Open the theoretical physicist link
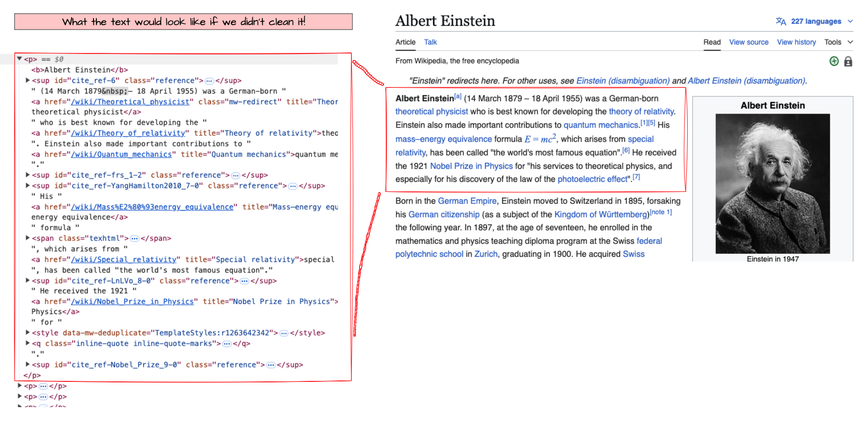This screenshot has width=868, height=432. tap(431, 111)
